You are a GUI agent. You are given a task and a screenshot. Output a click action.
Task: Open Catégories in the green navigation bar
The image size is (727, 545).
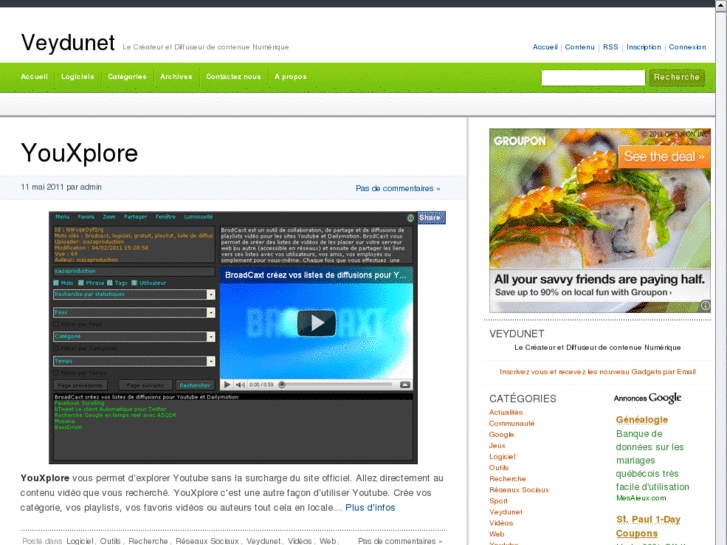pos(127,77)
